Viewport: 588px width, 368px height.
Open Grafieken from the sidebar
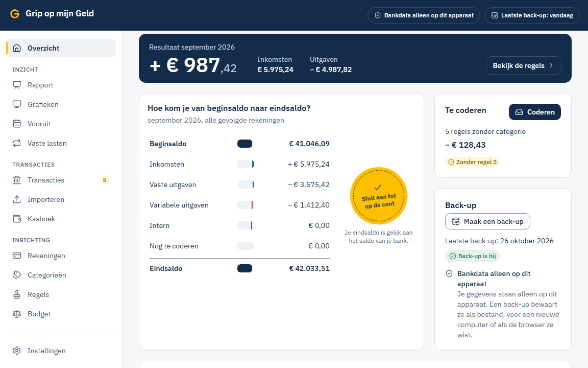(61, 104)
